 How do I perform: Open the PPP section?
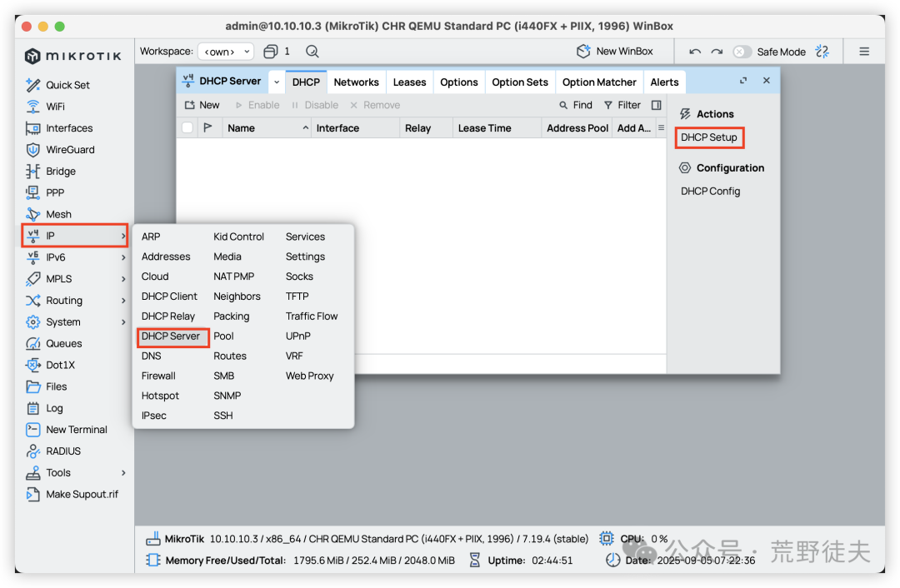pyautogui.click(x=45, y=192)
